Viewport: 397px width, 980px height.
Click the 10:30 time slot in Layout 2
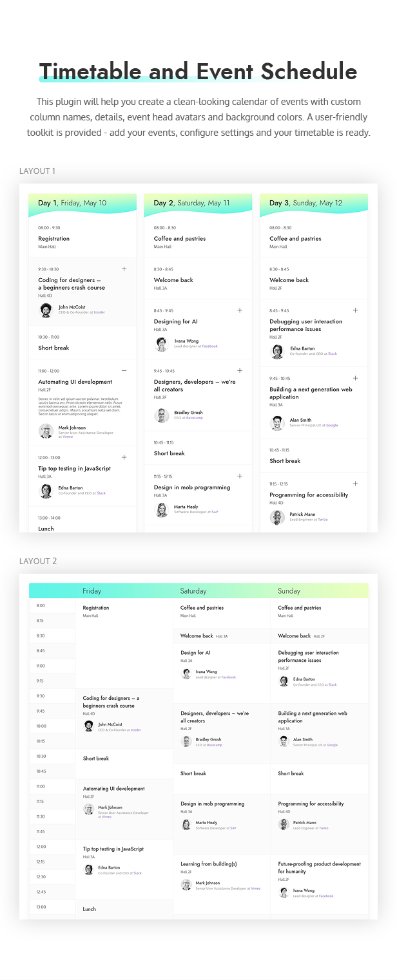pos(52,756)
